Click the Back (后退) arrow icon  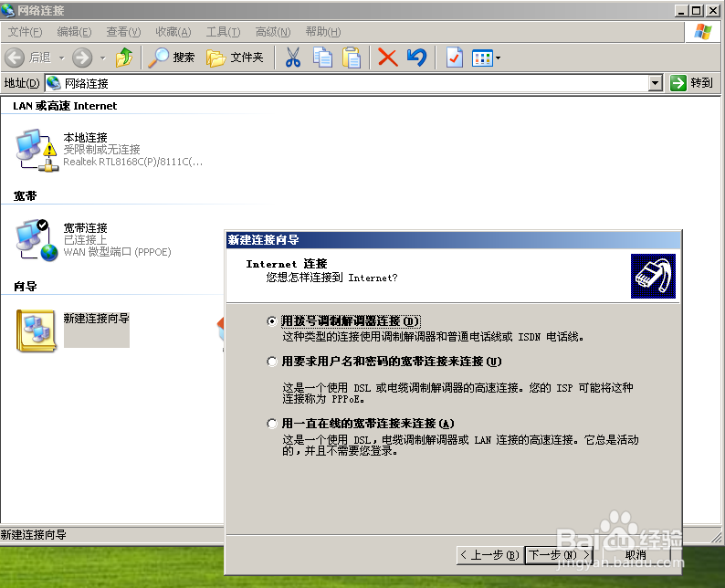tap(15, 58)
